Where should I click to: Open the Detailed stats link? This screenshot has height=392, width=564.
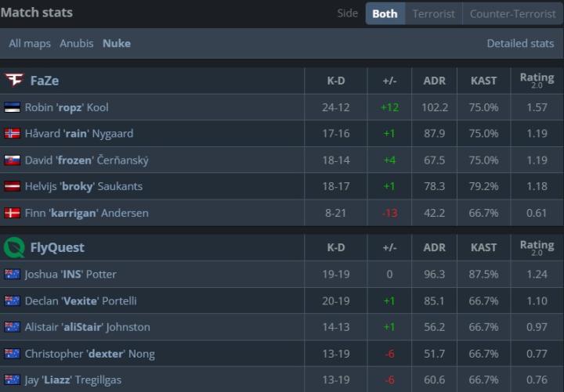pos(520,44)
